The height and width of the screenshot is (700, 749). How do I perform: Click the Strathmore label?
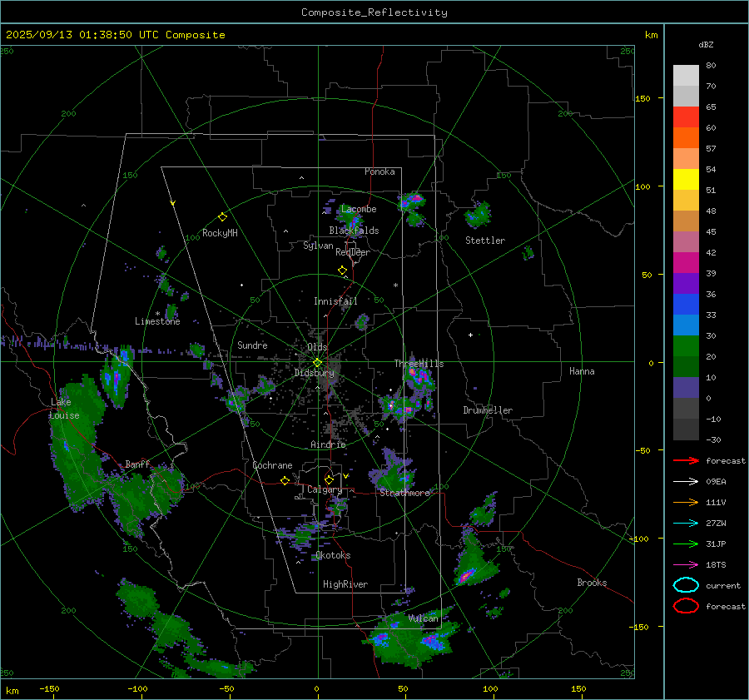point(404,493)
